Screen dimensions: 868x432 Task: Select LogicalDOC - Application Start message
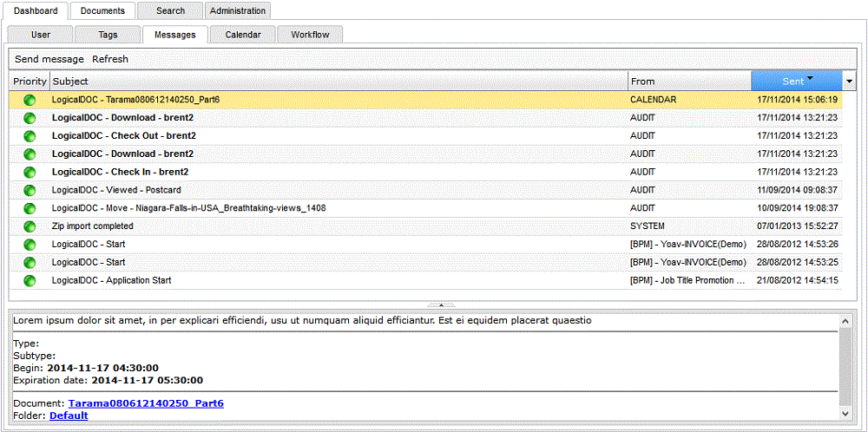tap(426, 280)
